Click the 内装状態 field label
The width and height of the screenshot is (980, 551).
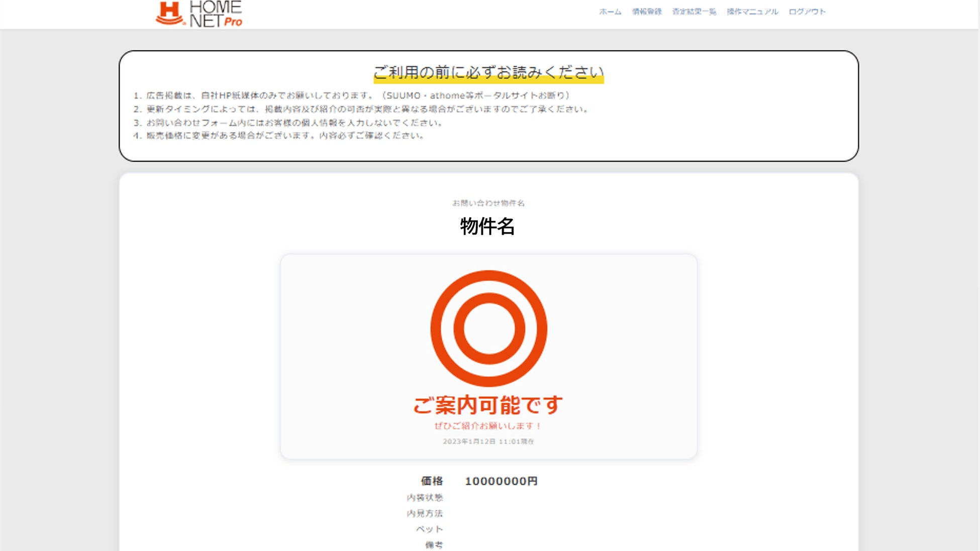(x=425, y=497)
